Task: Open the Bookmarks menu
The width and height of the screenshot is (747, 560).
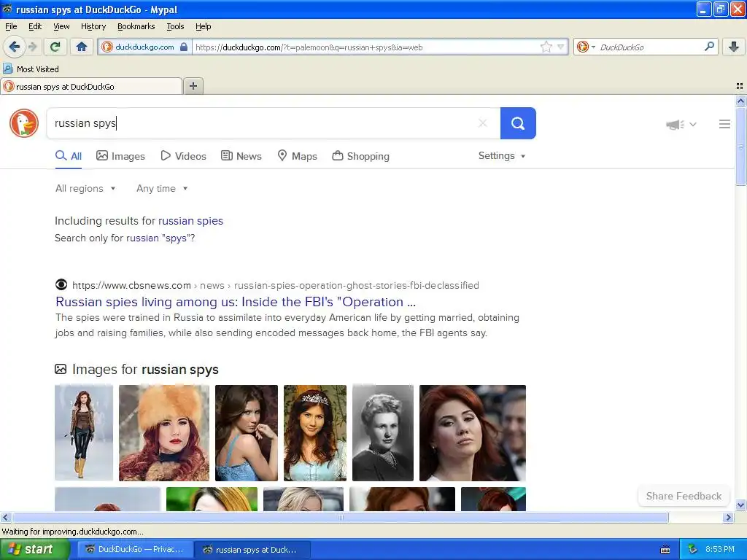Action: coord(136,26)
